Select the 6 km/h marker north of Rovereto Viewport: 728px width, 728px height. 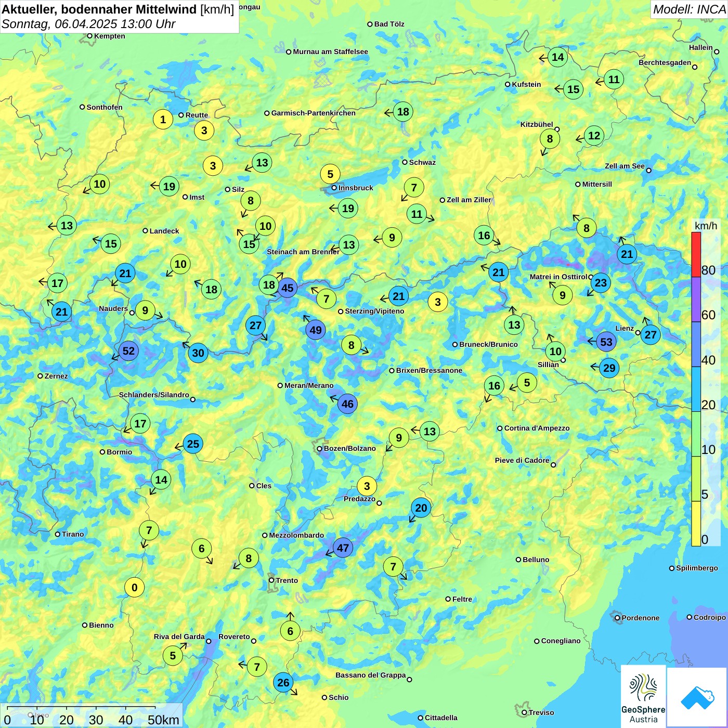[x=290, y=631]
